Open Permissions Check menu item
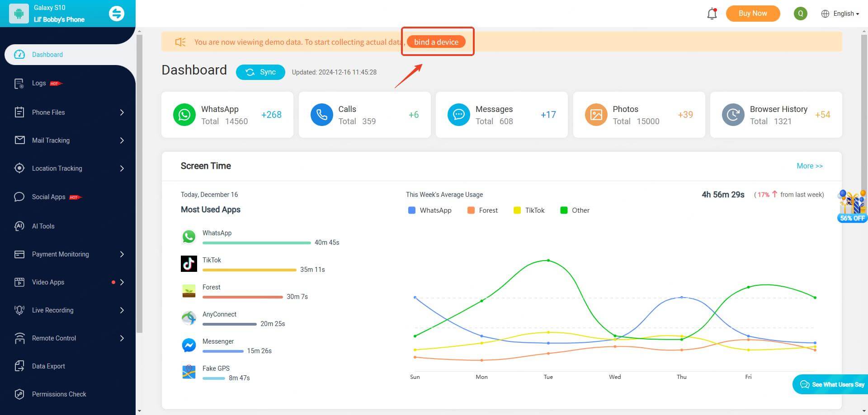This screenshot has width=868, height=415. (68, 394)
